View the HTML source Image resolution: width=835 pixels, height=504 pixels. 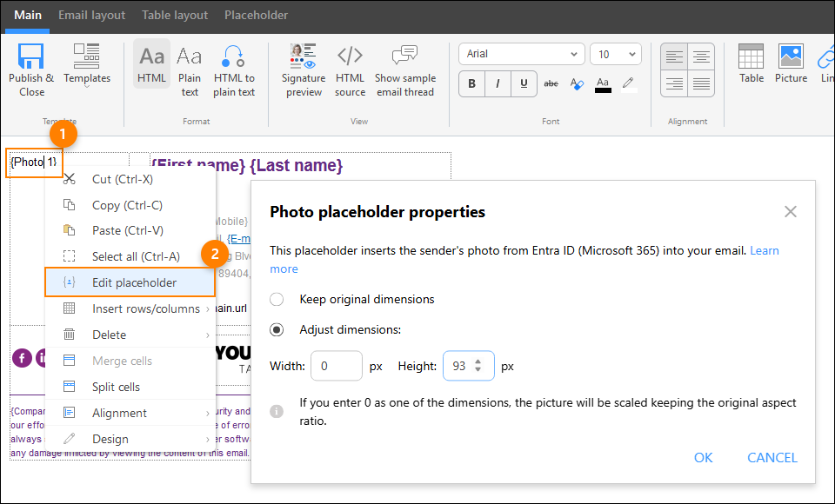(350, 70)
